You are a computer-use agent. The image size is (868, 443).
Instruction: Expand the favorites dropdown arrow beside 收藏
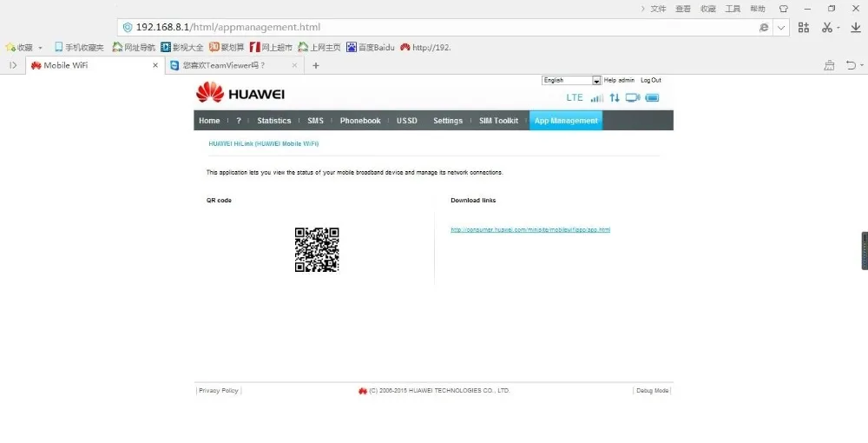pos(41,48)
